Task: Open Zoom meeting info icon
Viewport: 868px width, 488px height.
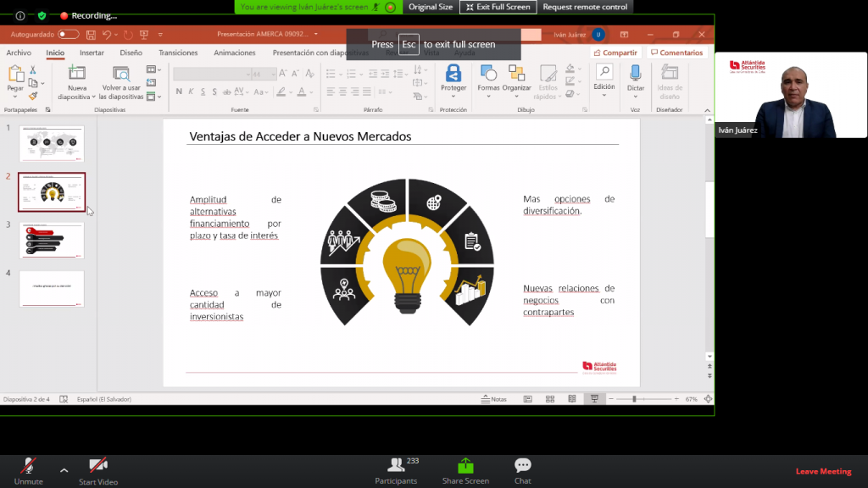Action: [x=20, y=15]
